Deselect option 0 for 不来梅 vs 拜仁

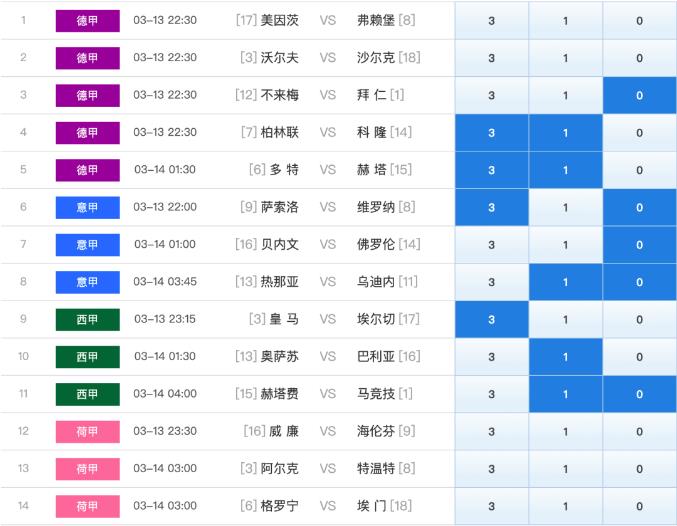point(639,95)
